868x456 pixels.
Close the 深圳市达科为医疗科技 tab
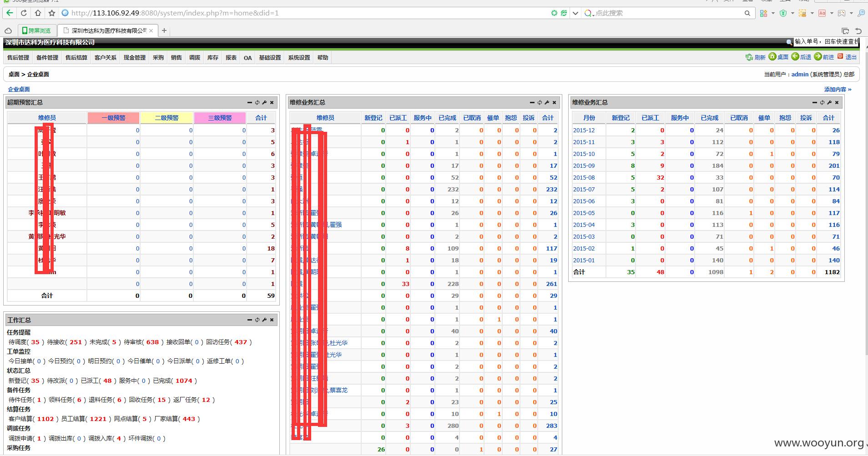click(x=151, y=30)
